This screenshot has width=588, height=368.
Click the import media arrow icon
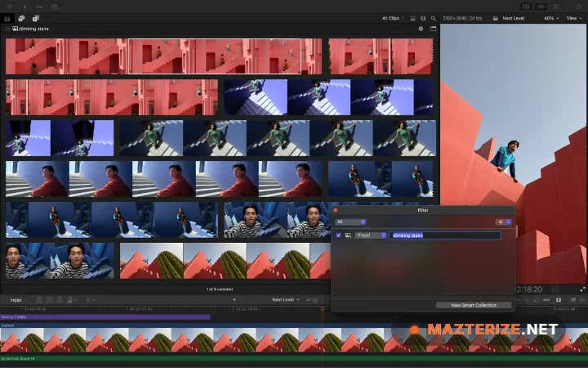(24, 7)
